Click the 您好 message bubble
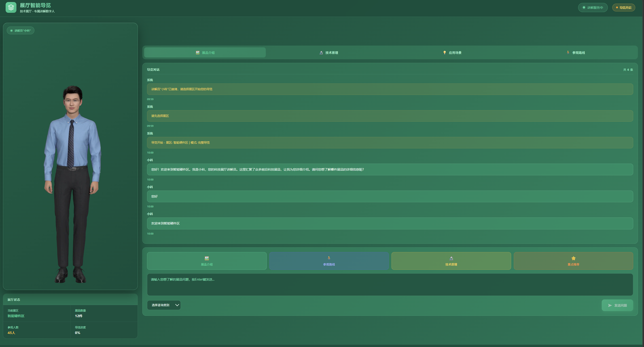 pyautogui.click(x=390, y=196)
